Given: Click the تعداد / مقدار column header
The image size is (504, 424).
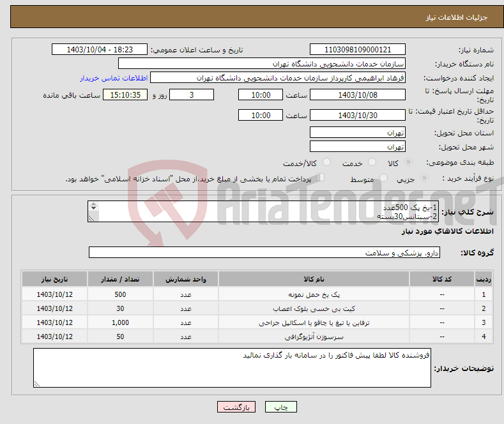Looking at the screenshot, I should pos(120,279).
